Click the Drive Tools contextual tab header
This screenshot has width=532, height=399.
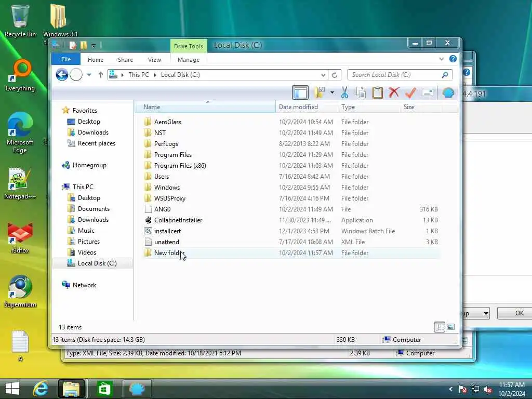coord(188,46)
